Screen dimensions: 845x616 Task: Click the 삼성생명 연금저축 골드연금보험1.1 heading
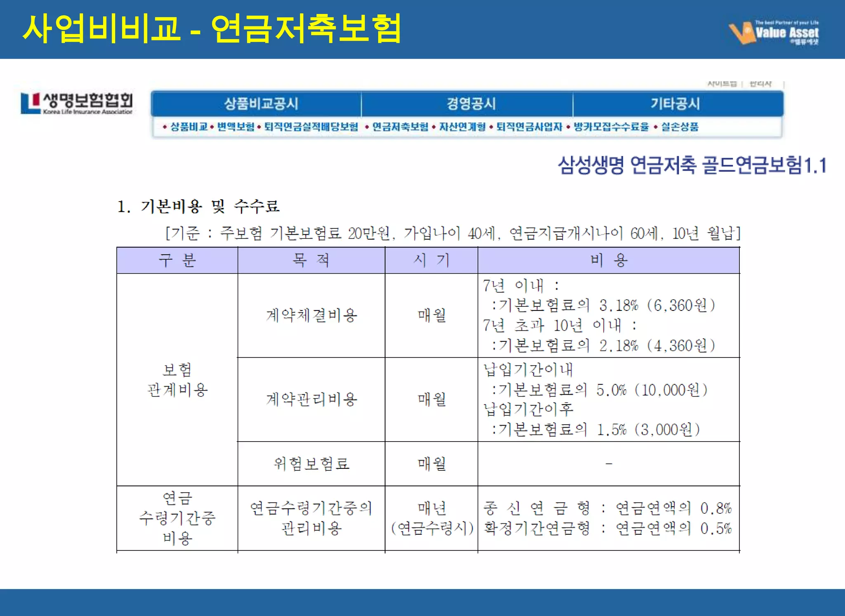coord(692,165)
